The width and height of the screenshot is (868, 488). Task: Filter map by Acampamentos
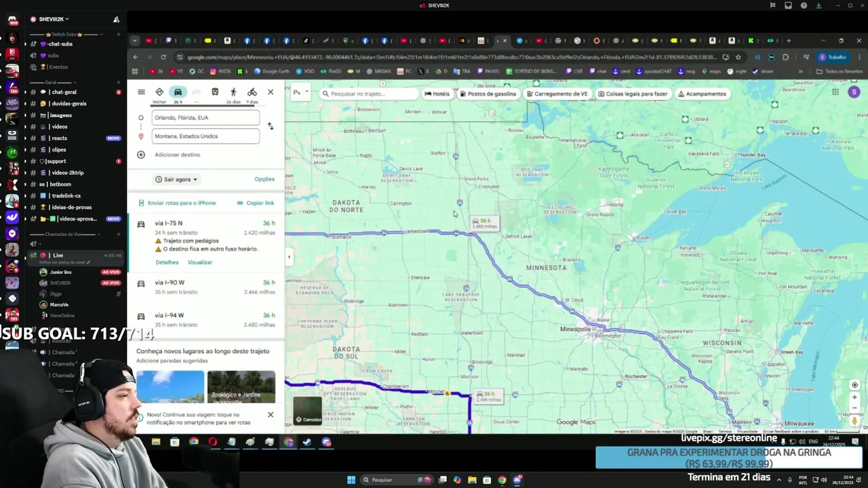point(703,94)
